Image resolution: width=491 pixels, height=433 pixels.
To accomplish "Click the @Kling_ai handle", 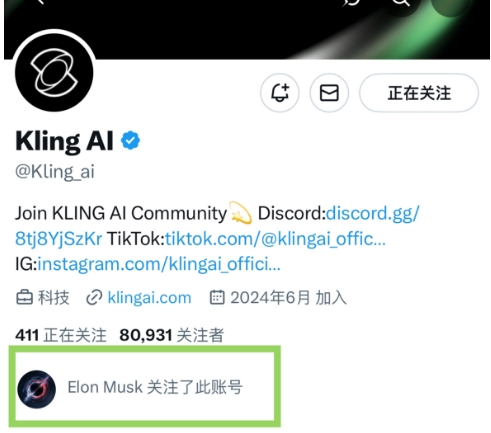I will click(55, 172).
